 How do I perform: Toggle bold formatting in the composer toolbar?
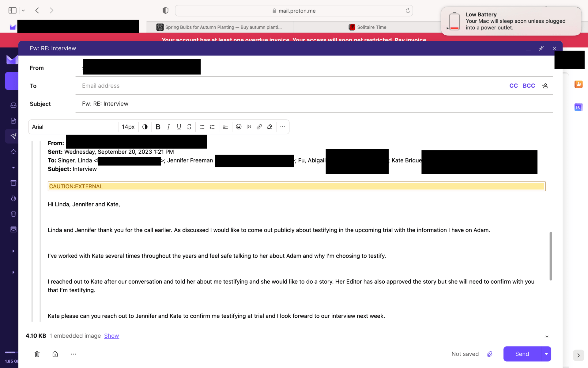pos(158,127)
